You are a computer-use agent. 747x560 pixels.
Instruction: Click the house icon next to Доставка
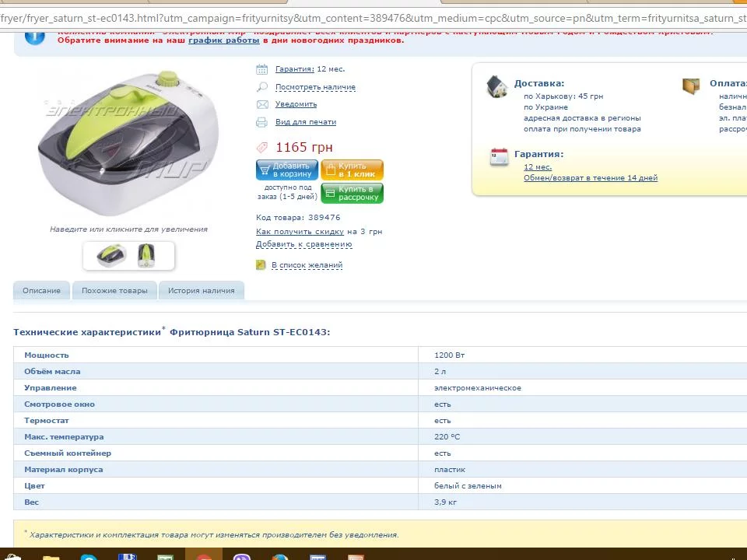[x=497, y=87]
